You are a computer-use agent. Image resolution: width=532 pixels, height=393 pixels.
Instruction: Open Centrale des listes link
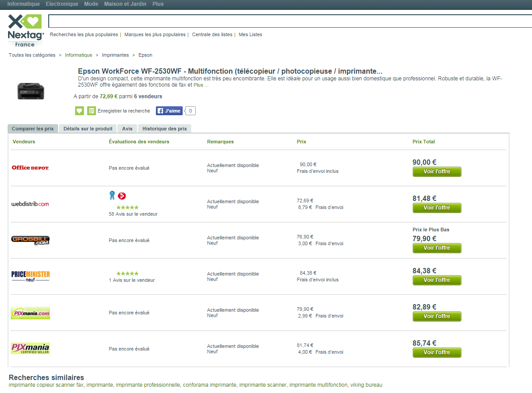coord(212,34)
